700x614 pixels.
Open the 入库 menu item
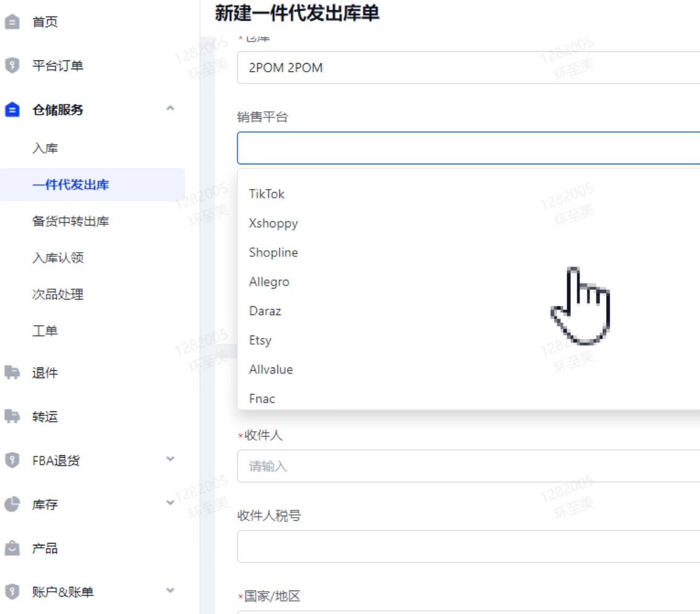[x=45, y=148]
